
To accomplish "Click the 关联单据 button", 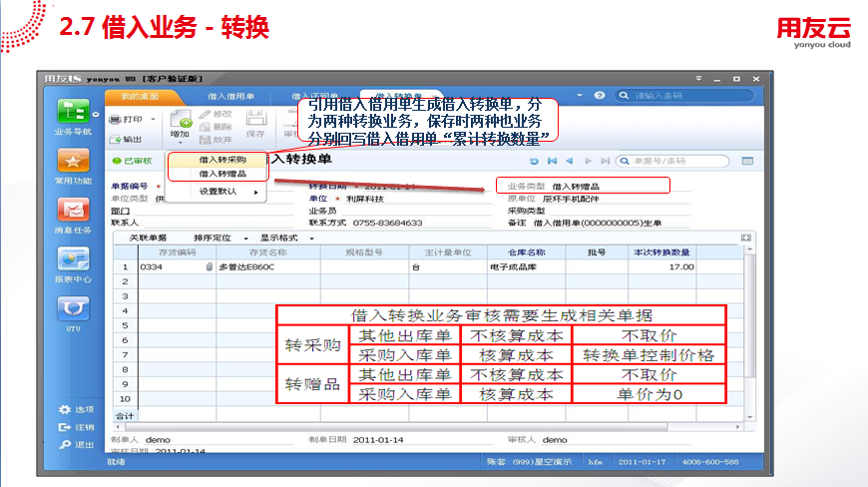I will [x=148, y=238].
